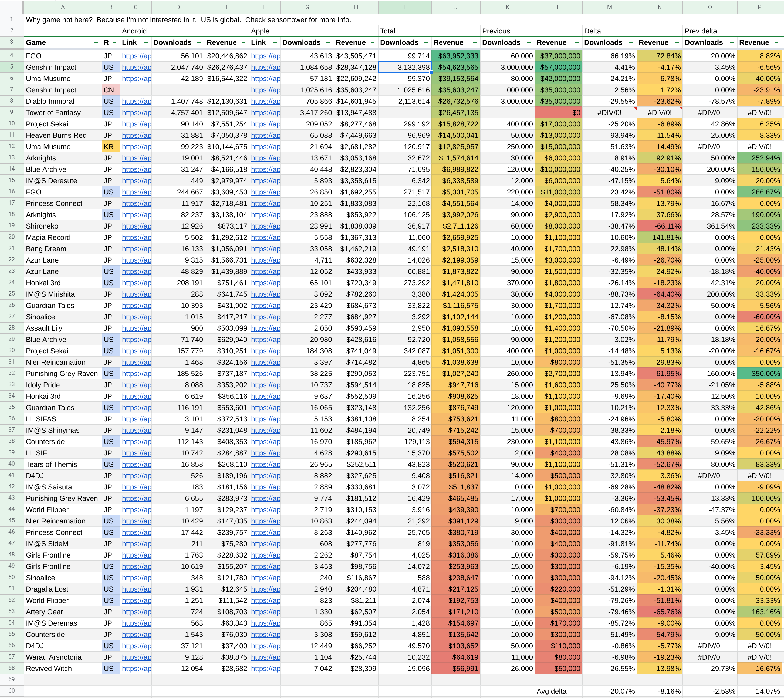Viewport: 784px width, 698px height.
Task: Open the Game column filter icon
Action: pos(96,43)
